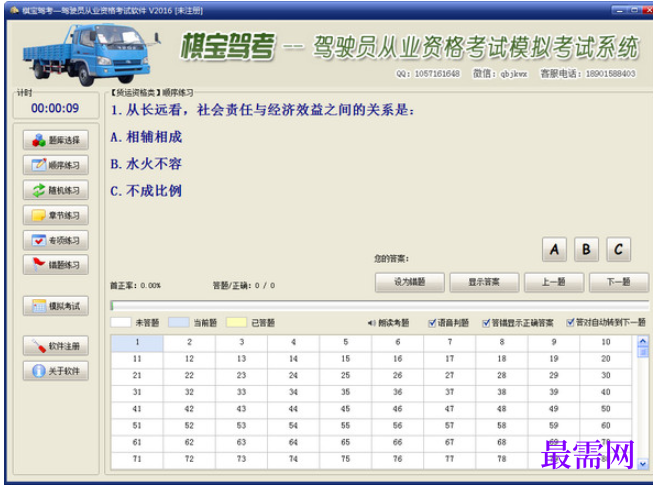
Task: Choose answer button B
Action: point(586,249)
